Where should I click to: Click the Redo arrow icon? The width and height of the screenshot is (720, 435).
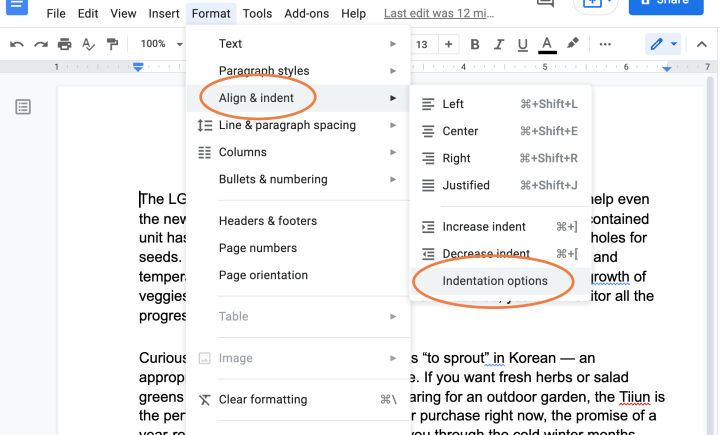[41, 44]
